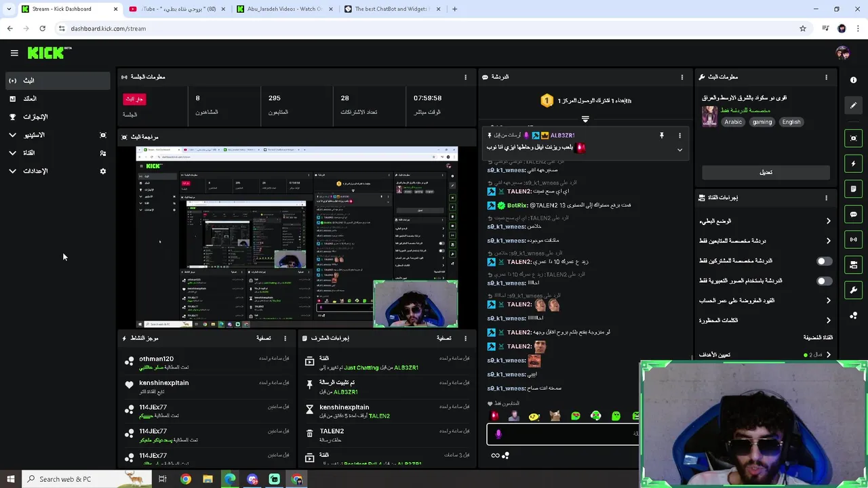Click the Arabic language tag
Screen dimensions: 868x488
click(733, 122)
